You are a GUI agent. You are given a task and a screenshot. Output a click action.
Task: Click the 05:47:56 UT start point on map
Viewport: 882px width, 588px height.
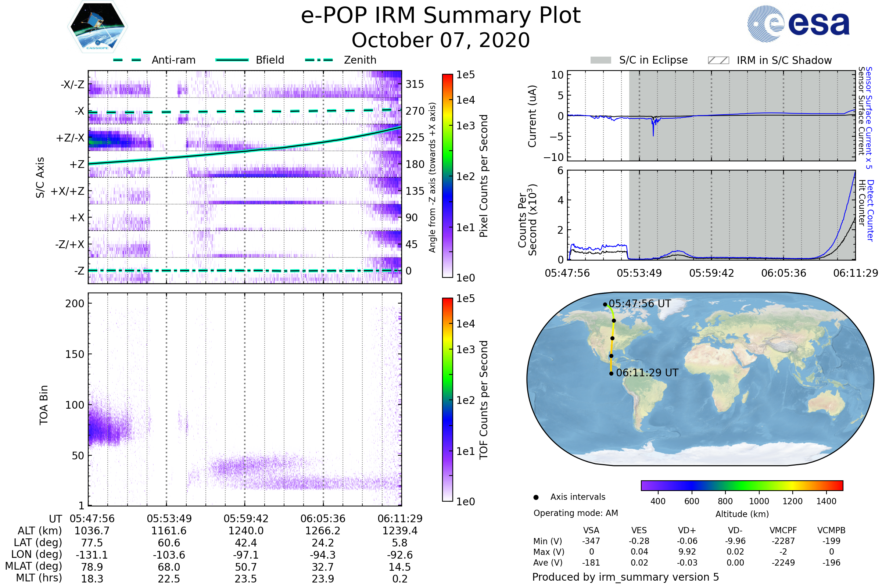pos(605,305)
